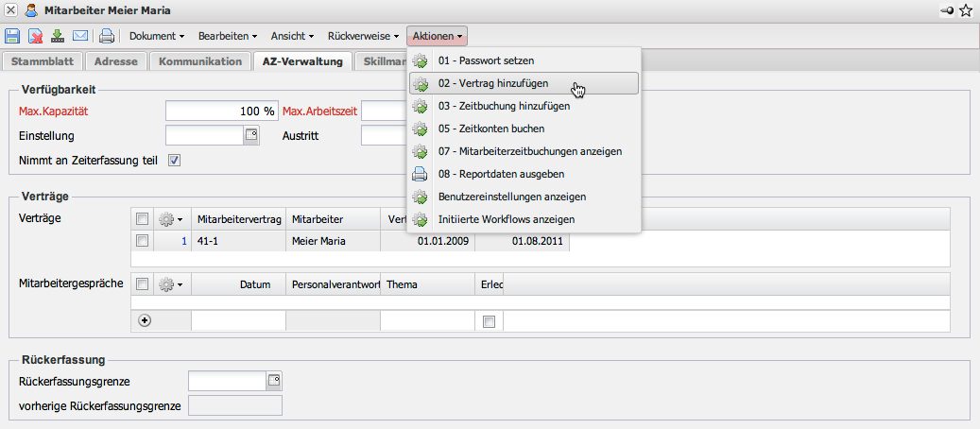980x429 pixels.
Task: Tick the checkbox for contract row 41-1
Action: 142,241
